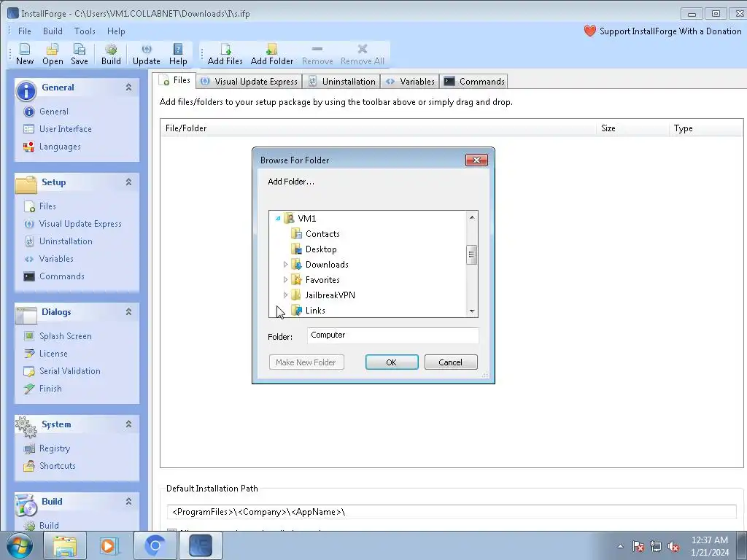Expand the JailbreakVPN folder node

point(285,295)
